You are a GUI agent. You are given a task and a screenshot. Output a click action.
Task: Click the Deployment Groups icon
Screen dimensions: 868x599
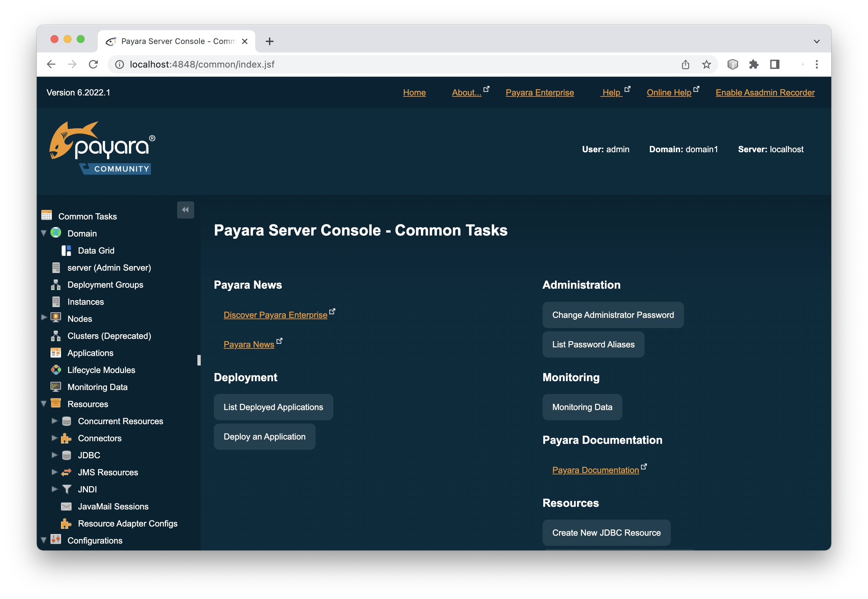[56, 285]
